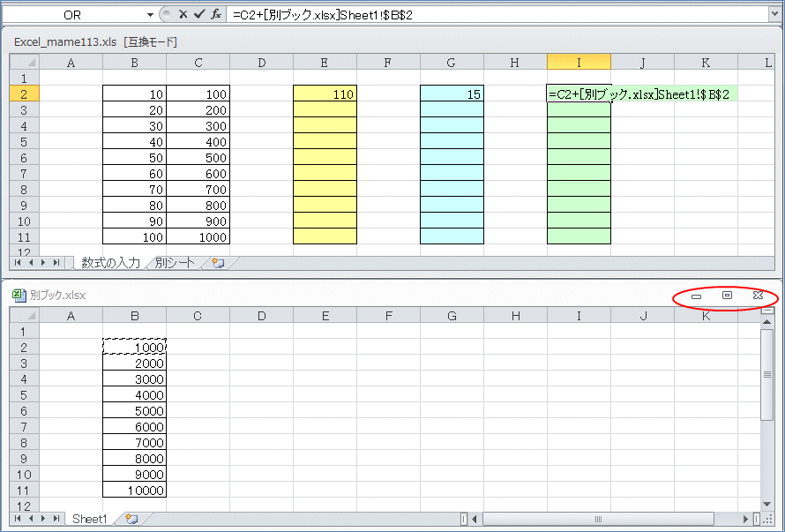Confirm formula with the Enter checkmark icon
The image size is (785, 532).
point(198,15)
